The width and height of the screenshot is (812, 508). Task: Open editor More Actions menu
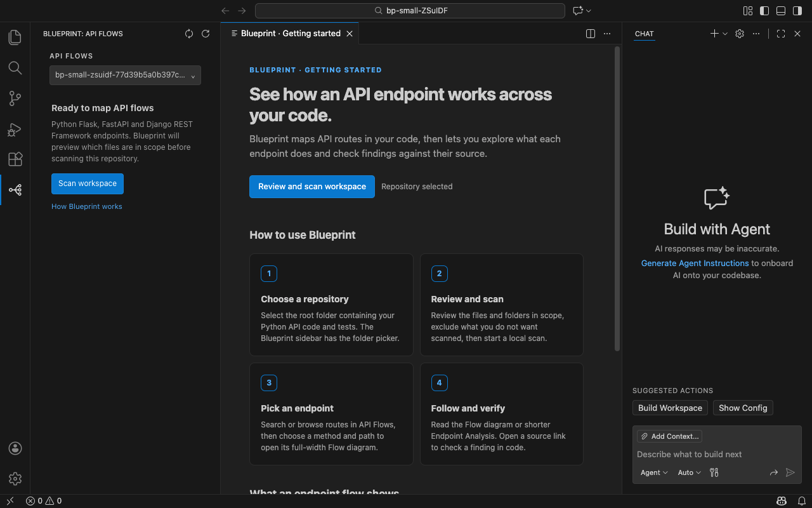coord(607,34)
